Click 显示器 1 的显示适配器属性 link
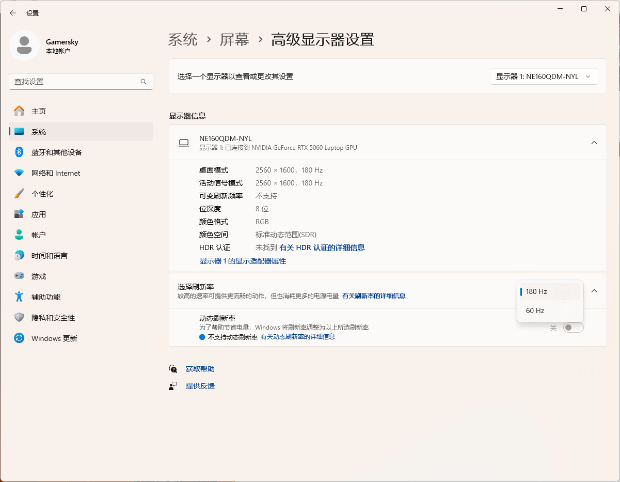620x482 pixels. click(243, 260)
